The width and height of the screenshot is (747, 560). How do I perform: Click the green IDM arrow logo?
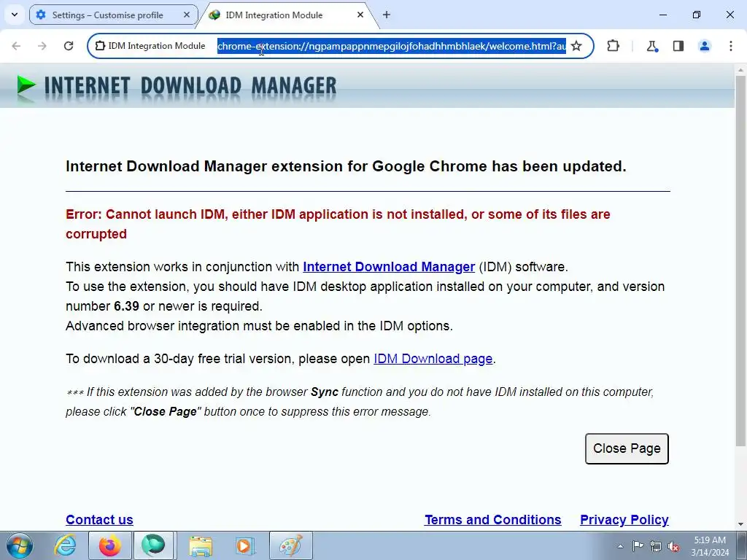point(26,86)
